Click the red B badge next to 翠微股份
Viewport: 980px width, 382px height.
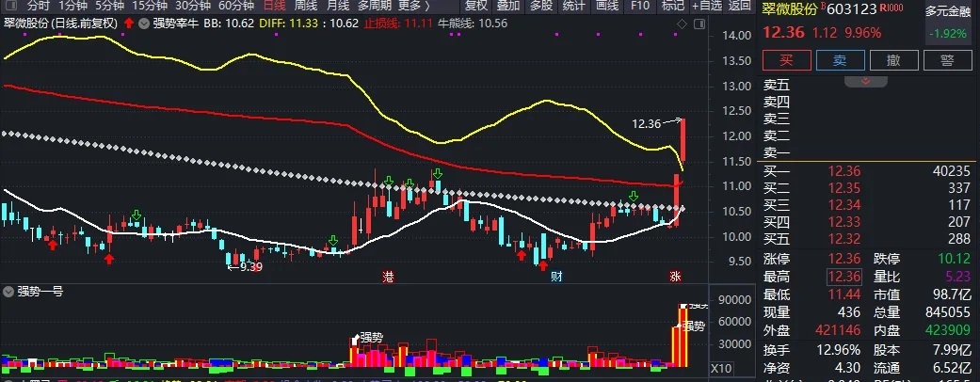823,5
